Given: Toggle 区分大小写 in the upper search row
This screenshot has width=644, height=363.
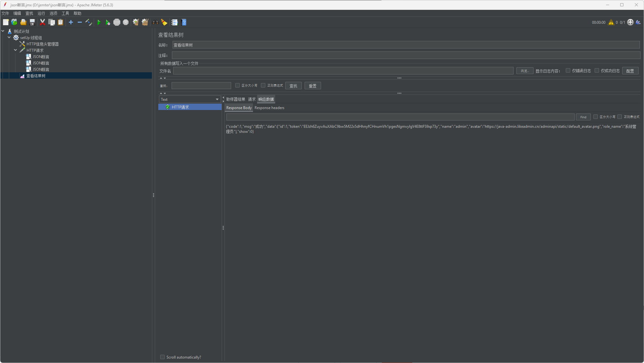Looking at the screenshot, I should pos(237,85).
